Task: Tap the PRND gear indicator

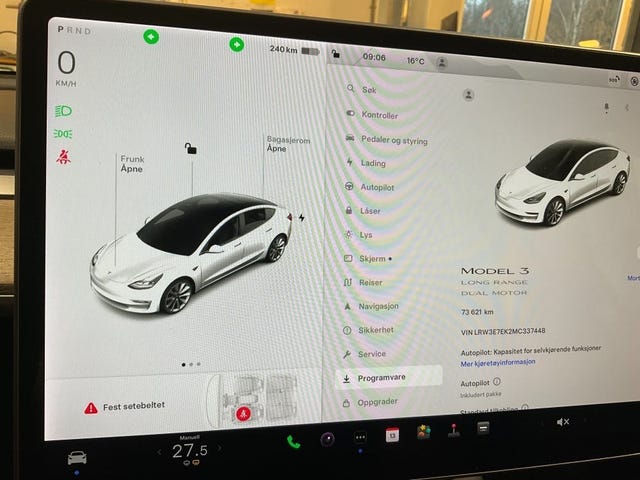Action: point(74,30)
